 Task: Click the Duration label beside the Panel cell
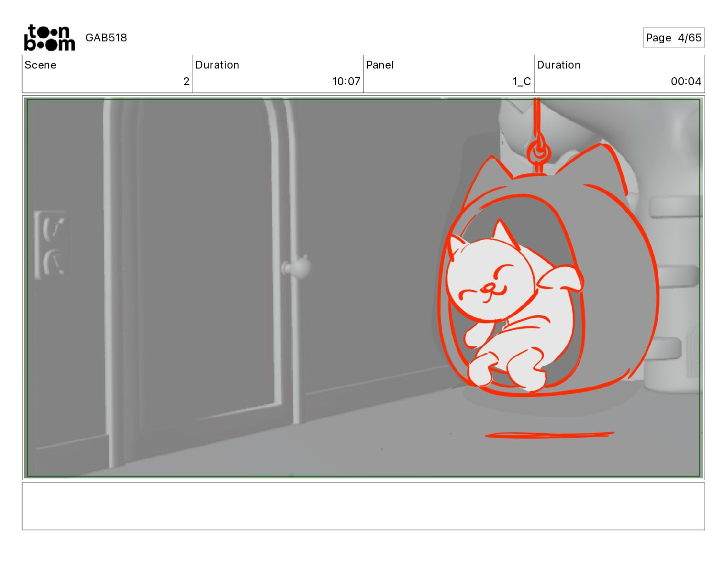coord(558,65)
